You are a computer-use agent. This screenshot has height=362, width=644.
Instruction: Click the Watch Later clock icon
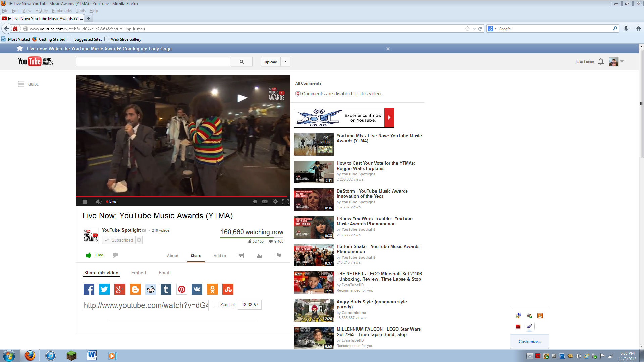(x=255, y=201)
